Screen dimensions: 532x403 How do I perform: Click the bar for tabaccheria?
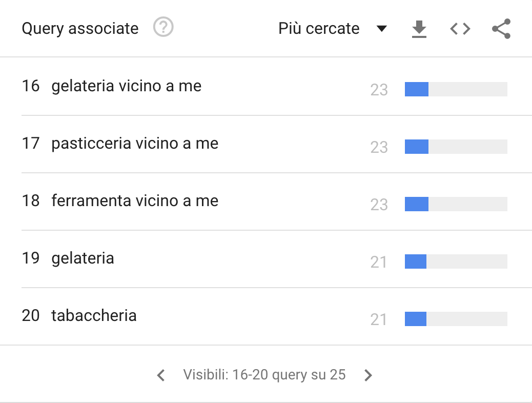(x=456, y=319)
